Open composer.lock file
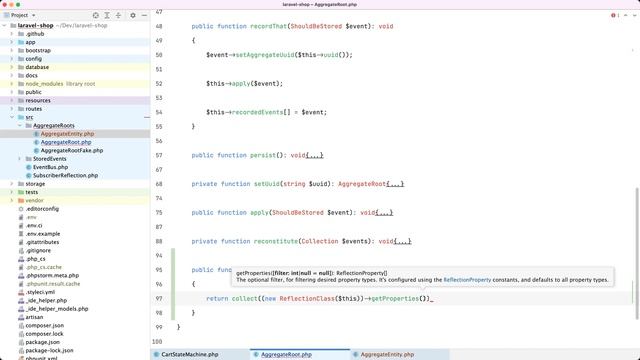 tap(44, 334)
